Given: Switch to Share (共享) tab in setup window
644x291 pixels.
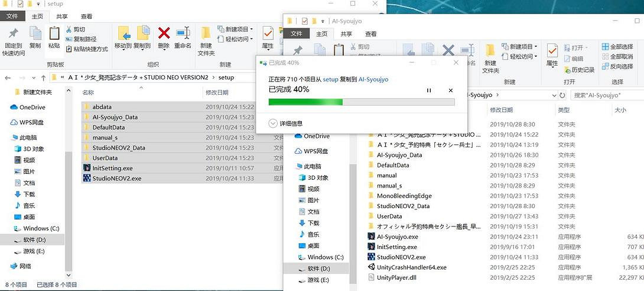Looking at the screenshot, I should pyautogui.click(x=62, y=17).
